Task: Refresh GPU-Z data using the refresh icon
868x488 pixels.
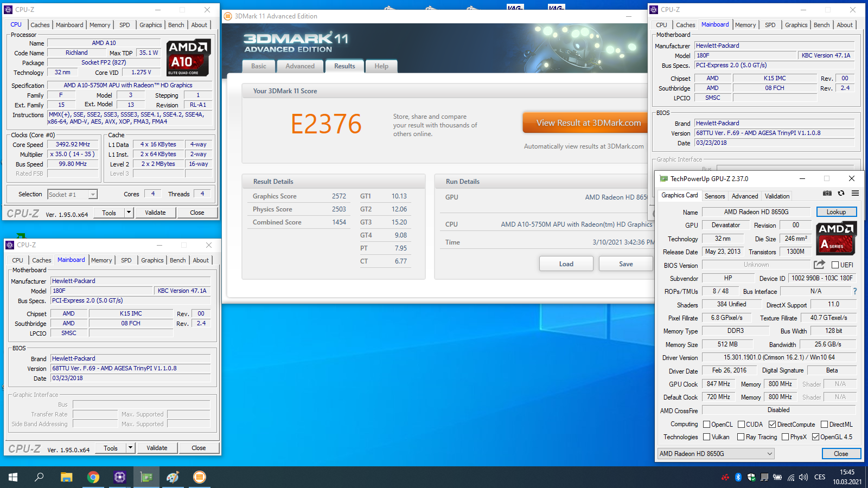Action: point(841,193)
